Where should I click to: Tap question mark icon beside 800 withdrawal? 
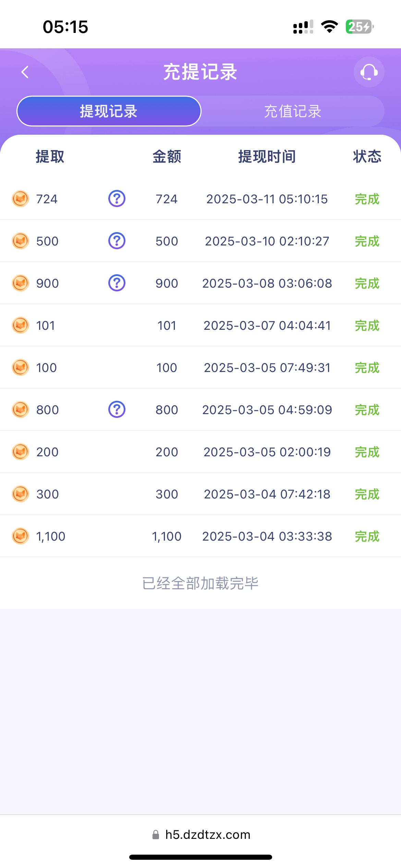point(117,409)
